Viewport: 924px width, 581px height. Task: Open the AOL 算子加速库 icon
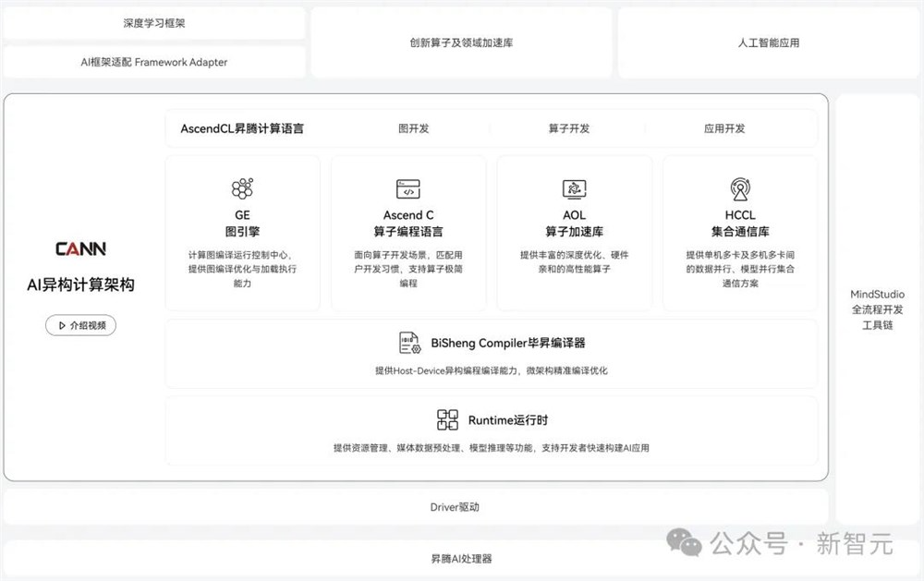575,188
